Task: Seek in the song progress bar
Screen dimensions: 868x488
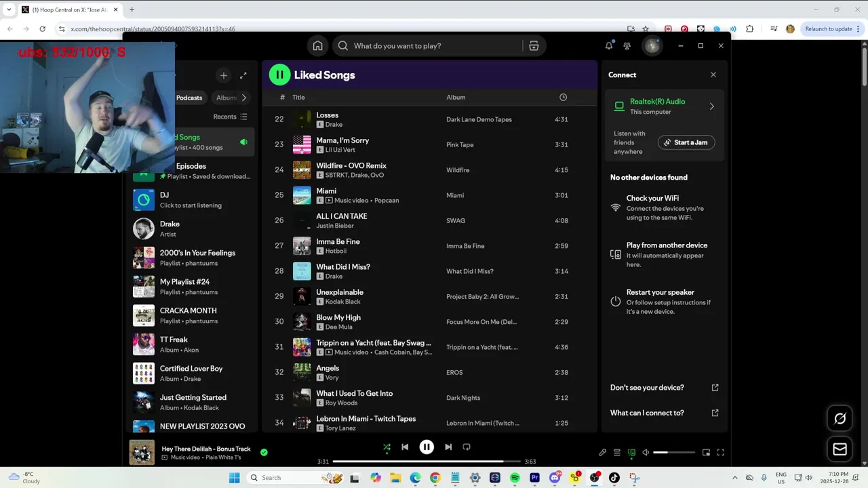Action: point(427,462)
